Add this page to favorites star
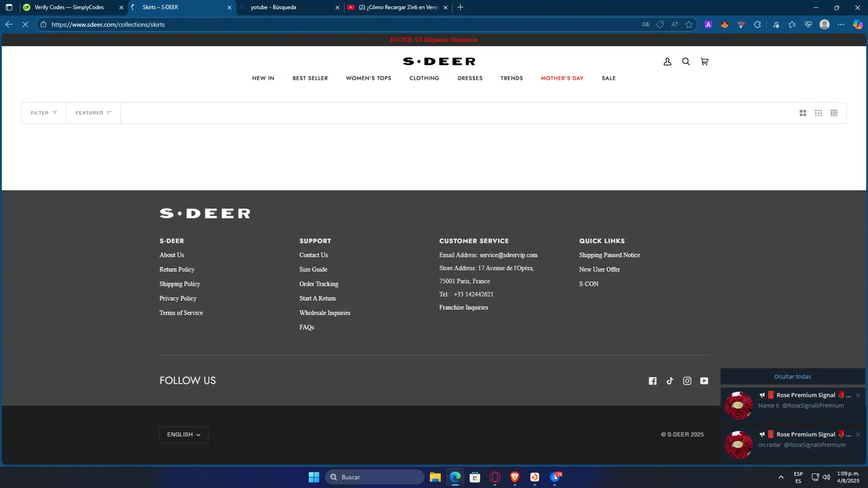This screenshot has height=488, width=868. click(689, 24)
